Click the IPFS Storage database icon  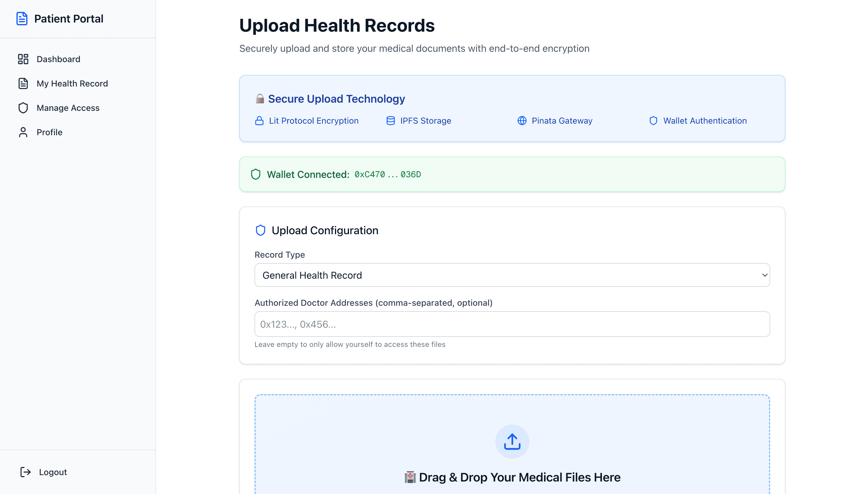click(391, 121)
